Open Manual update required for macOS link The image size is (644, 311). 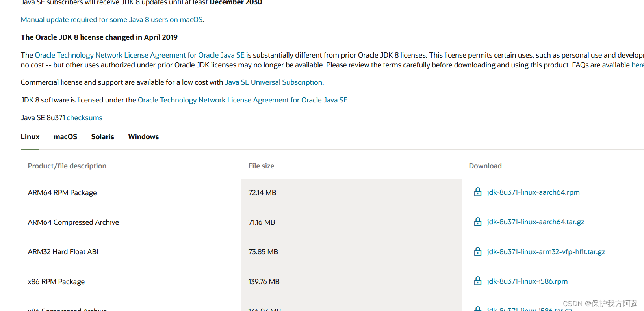pos(111,20)
